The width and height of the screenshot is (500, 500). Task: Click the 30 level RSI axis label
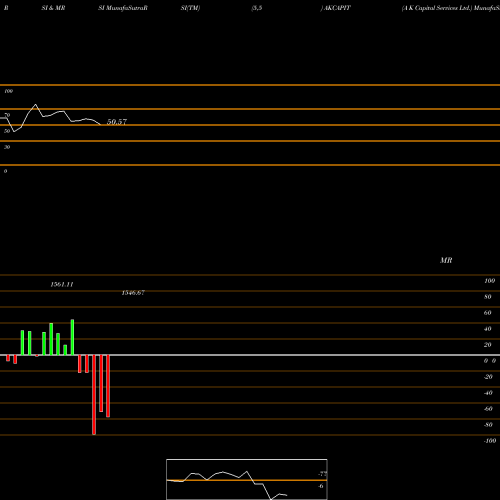pyautogui.click(x=7, y=147)
